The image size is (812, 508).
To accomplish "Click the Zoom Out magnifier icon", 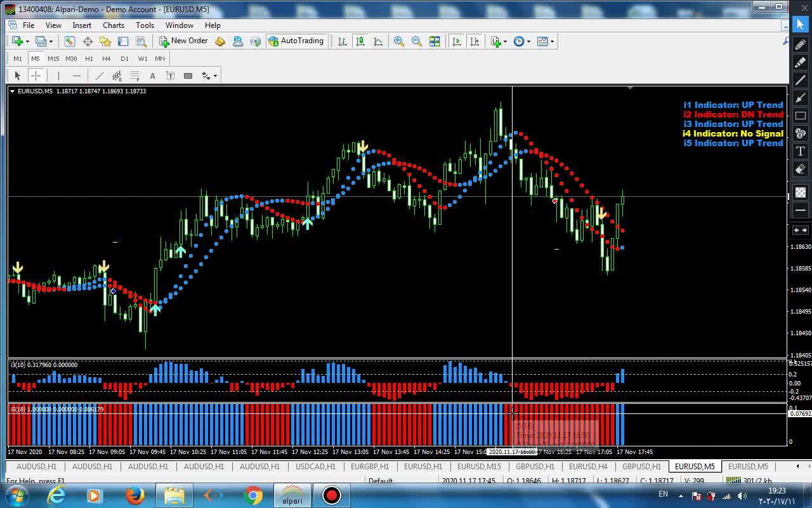I will [417, 41].
